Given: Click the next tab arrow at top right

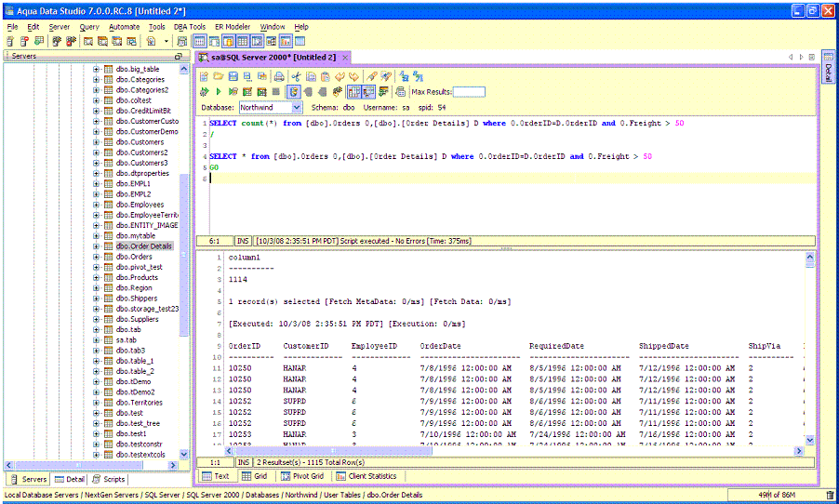Looking at the screenshot, I should 801,57.
